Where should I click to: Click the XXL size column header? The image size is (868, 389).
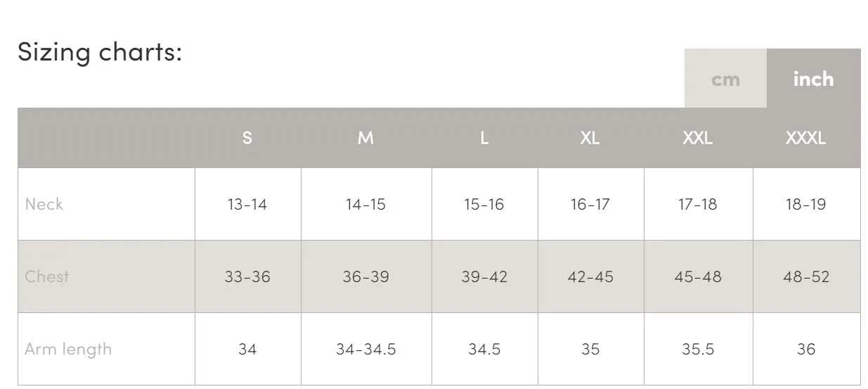pyautogui.click(x=698, y=138)
